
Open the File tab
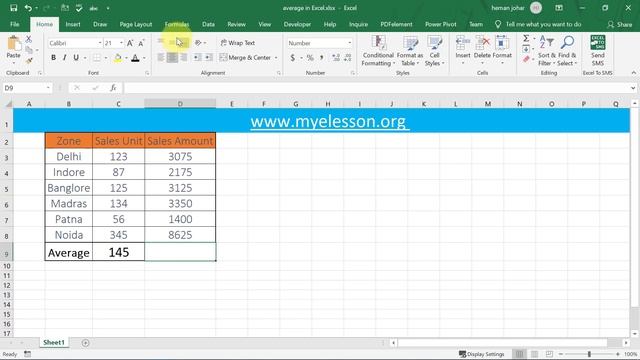pyautogui.click(x=15, y=24)
